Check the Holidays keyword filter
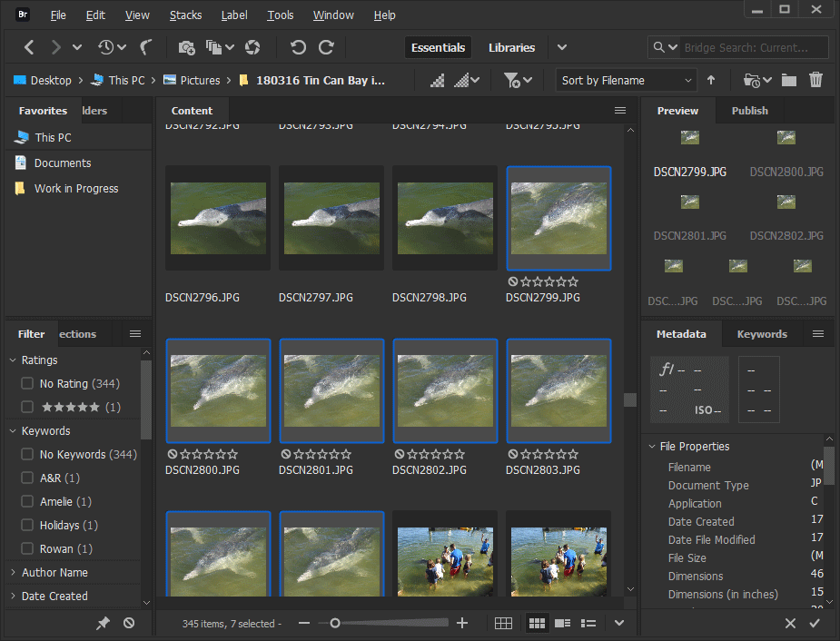Viewport: 840px width, 641px height. coord(27,526)
